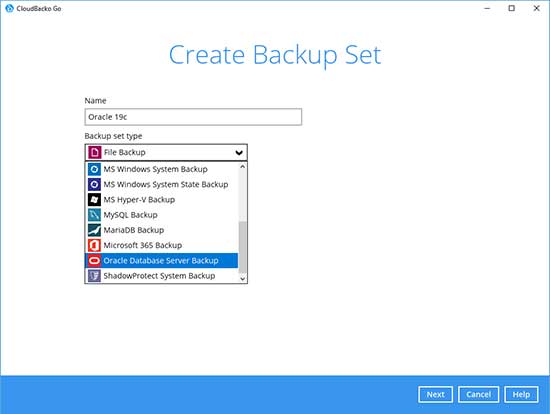Choose MS Windows System State Backup
Viewport: 550px width, 414px height.
click(x=162, y=184)
